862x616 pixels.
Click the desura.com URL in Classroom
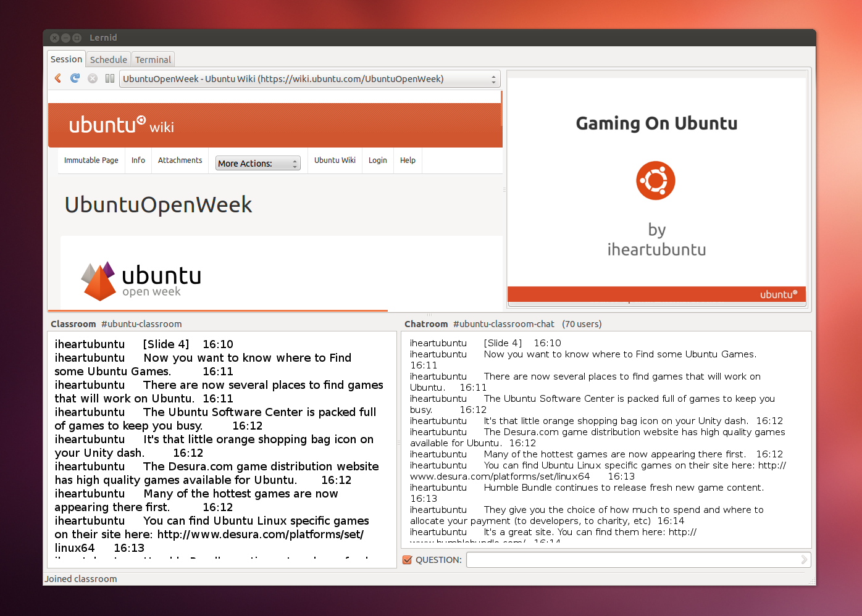(x=209, y=541)
